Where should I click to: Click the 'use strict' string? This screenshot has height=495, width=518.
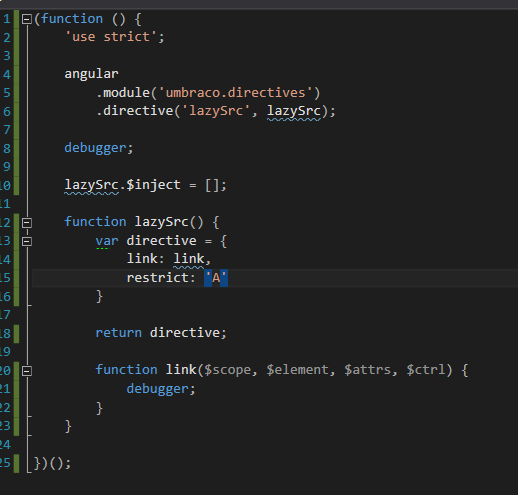pos(111,37)
